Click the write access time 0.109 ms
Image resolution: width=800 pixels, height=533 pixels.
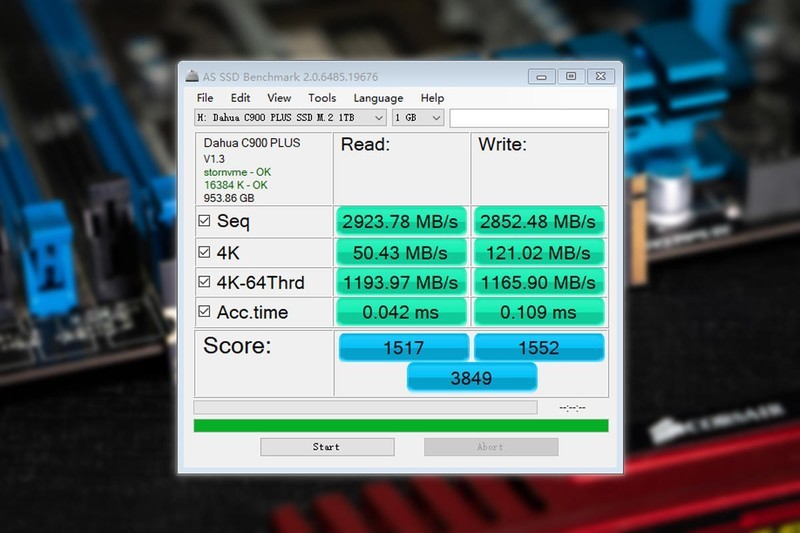538,312
